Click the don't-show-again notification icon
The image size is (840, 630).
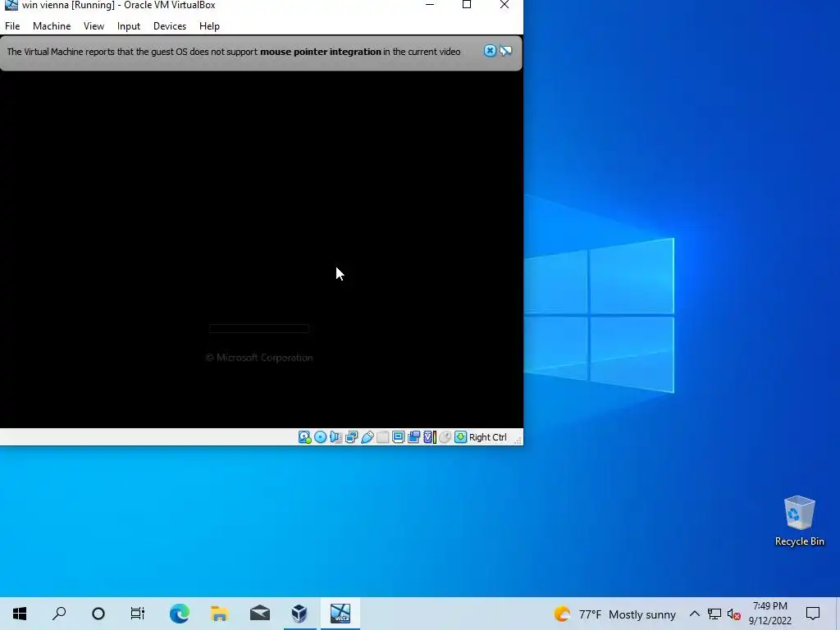pyautogui.click(x=505, y=51)
